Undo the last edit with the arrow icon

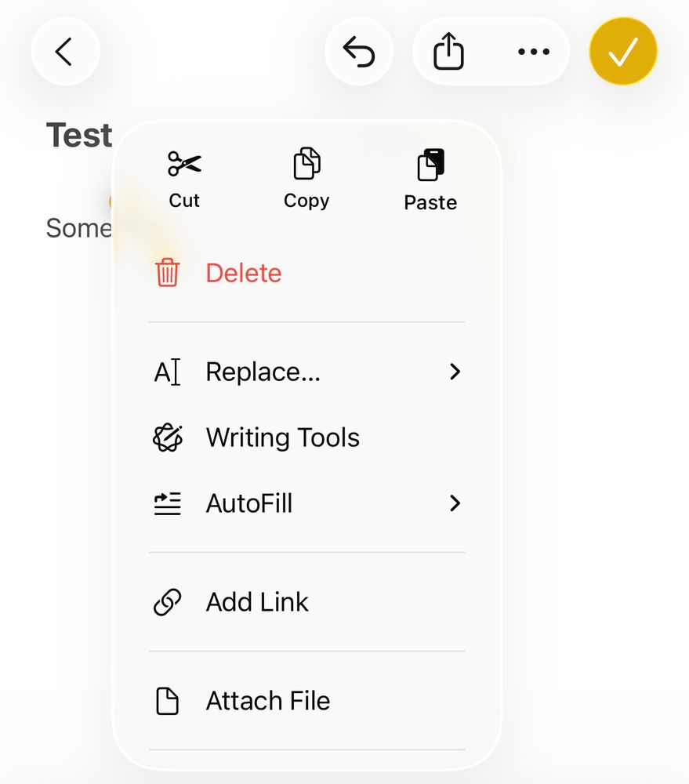tap(359, 52)
